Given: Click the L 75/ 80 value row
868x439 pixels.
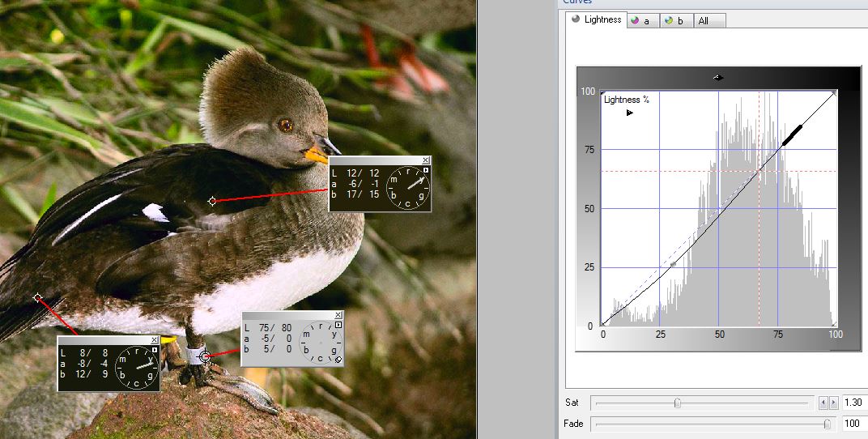Looking at the screenshot, I should pos(269,328).
